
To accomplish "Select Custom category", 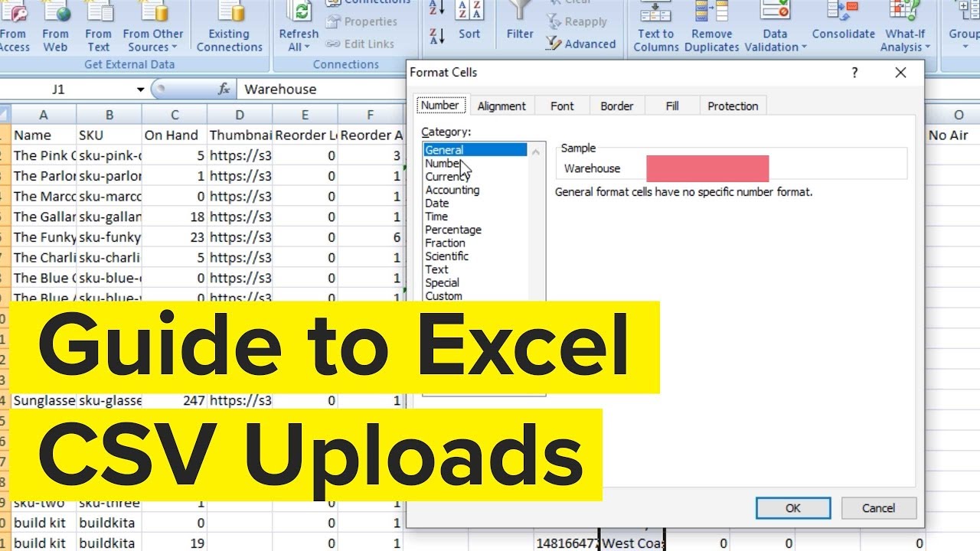I will tap(475, 296).
